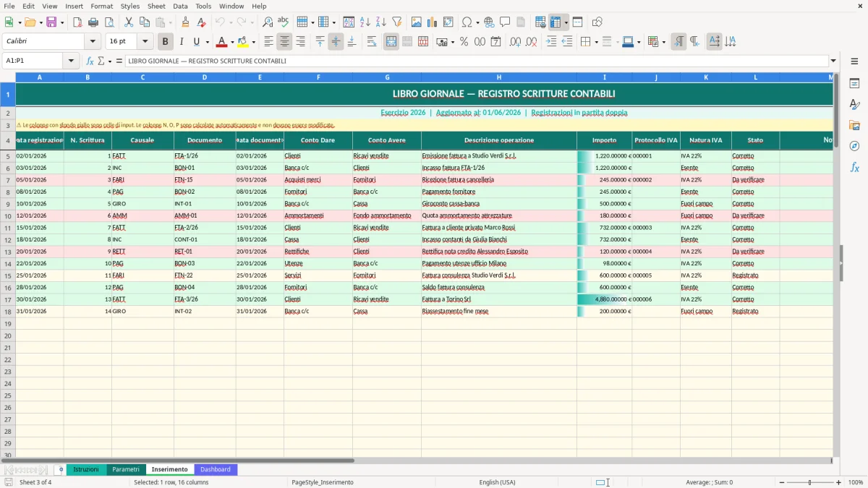The width and height of the screenshot is (868, 488).
Task: Open sidebar Gallery panel
Action: [x=854, y=125]
